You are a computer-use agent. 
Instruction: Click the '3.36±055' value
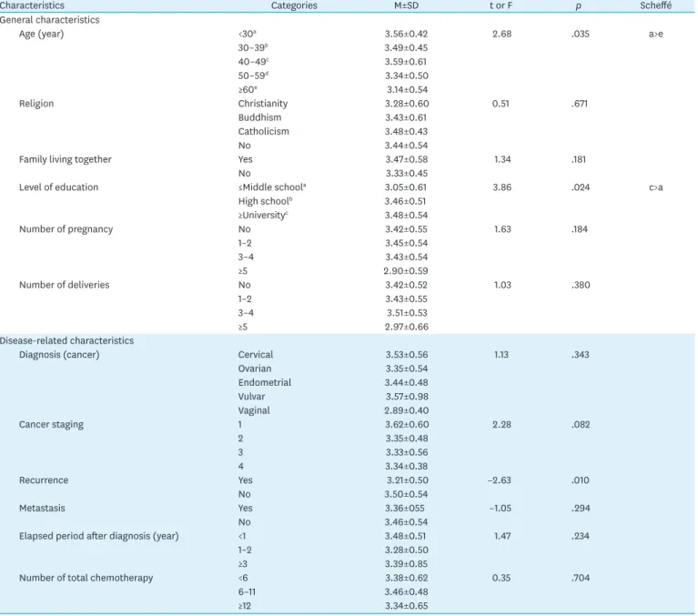405,508
